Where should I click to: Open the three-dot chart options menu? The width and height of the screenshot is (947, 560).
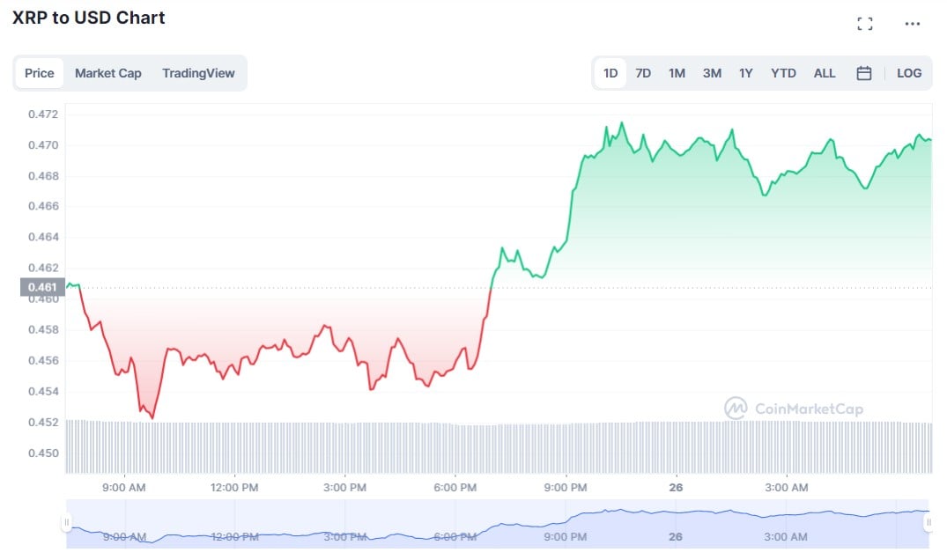point(911,24)
